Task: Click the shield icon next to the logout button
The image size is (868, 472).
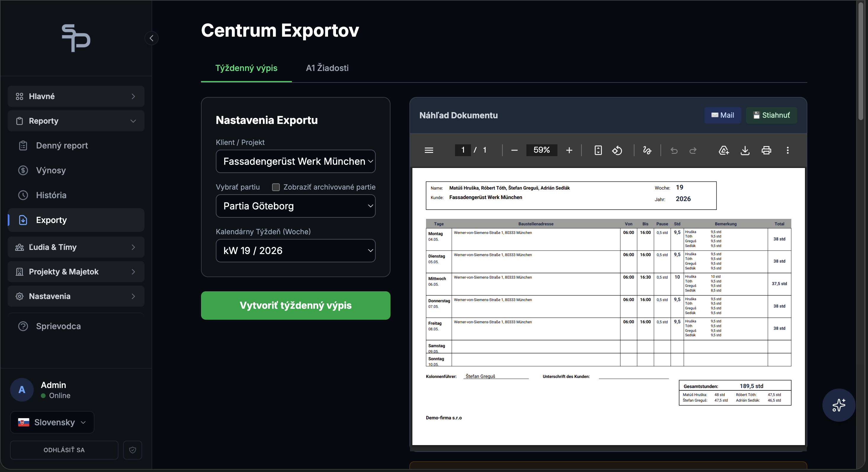Action: point(132,450)
